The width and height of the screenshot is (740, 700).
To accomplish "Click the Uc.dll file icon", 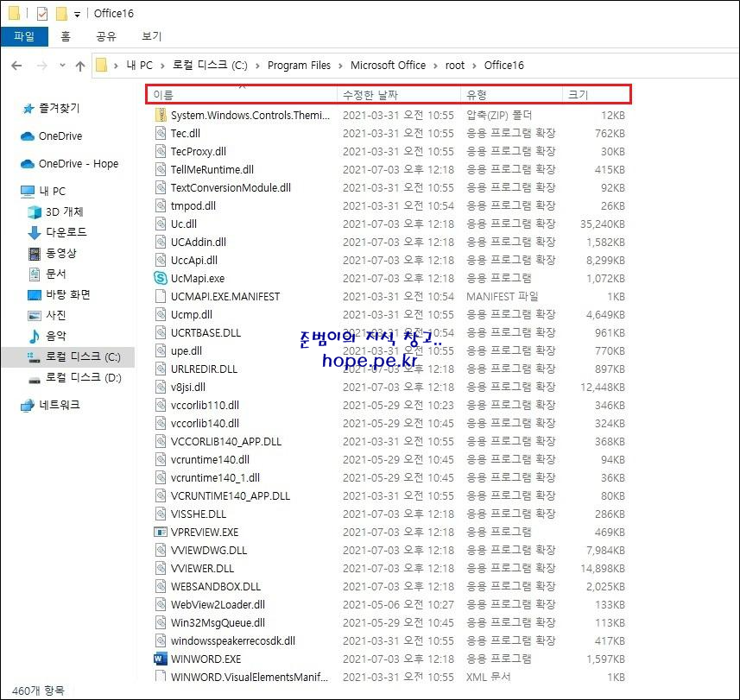I will click(x=161, y=224).
